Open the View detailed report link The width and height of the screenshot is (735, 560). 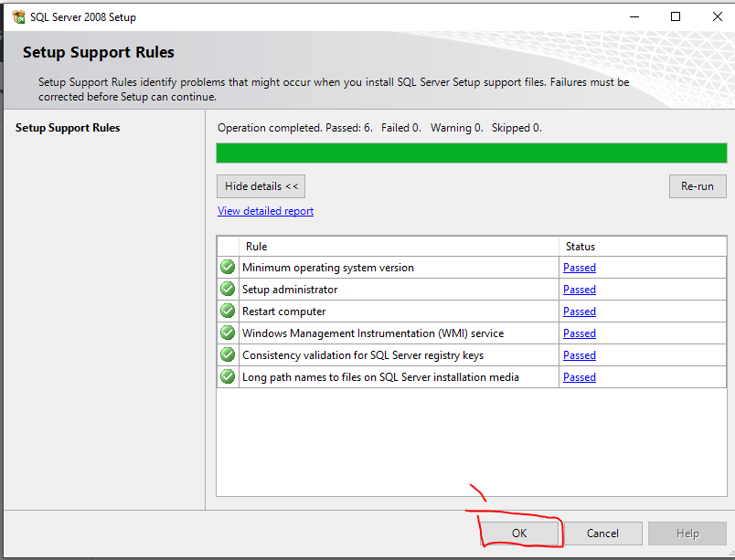[265, 211]
